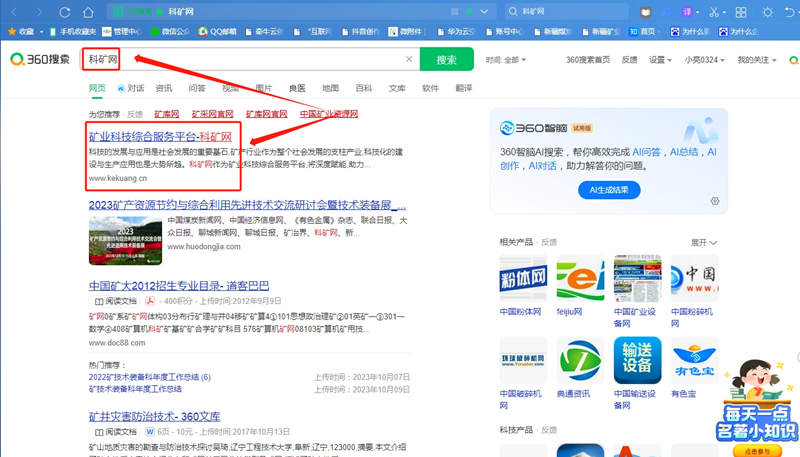Select the 地图 search tab
The width and height of the screenshot is (800, 457).
[330, 88]
